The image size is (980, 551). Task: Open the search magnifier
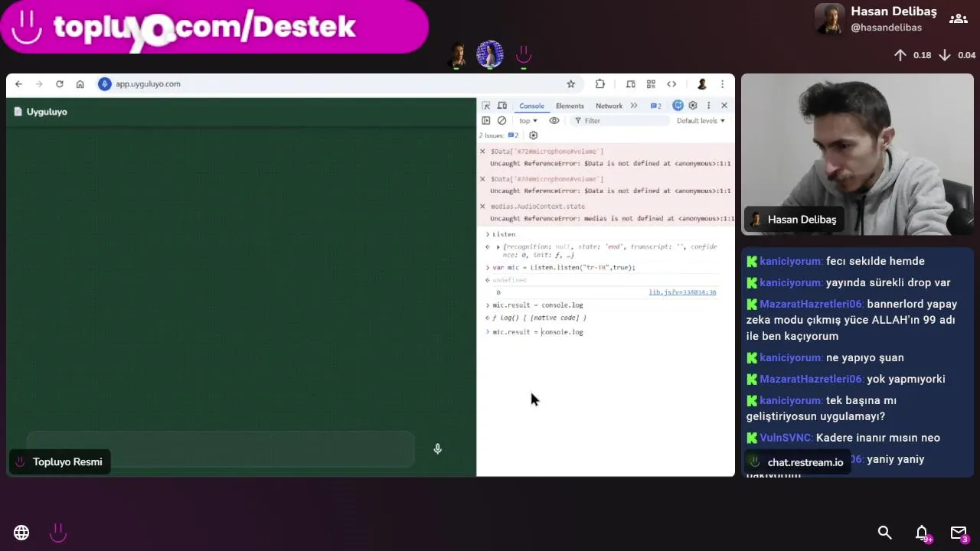tap(884, 533)
